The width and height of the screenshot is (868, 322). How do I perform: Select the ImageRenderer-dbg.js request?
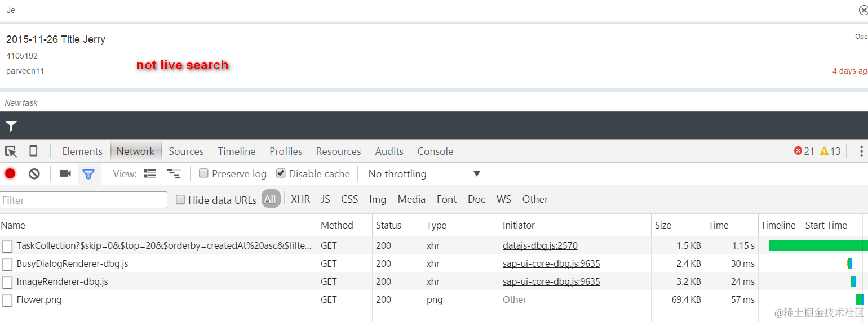(62, 281)
